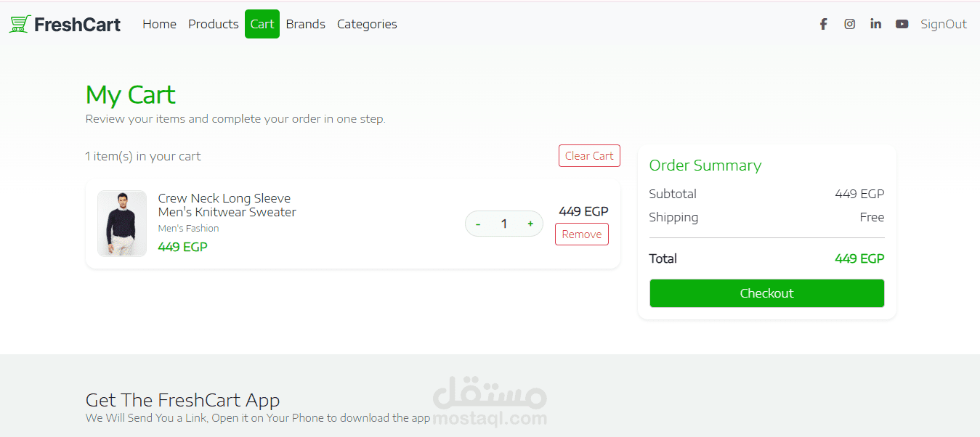Select the active Cart nav tab
980x437 pixels.
pyautogui.click(x=262, y=24)
